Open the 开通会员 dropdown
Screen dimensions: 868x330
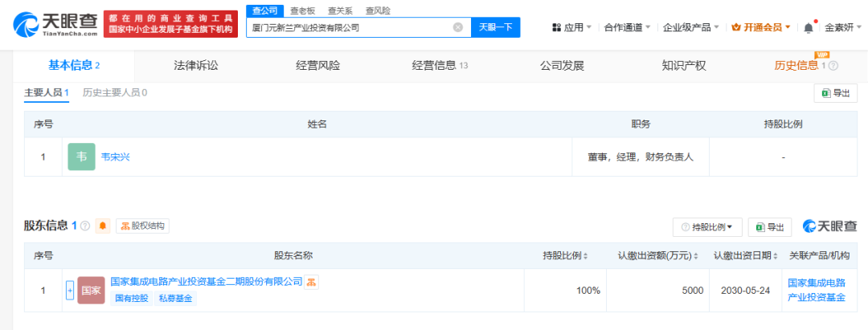[761, 27]
